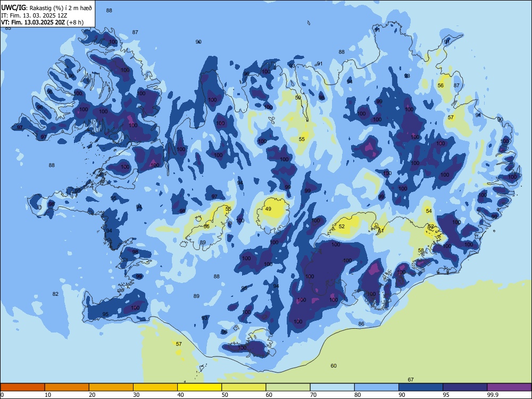Click the 30–40 legend color swatch
This screenshot has width=532, height=399.
point(155,387)
